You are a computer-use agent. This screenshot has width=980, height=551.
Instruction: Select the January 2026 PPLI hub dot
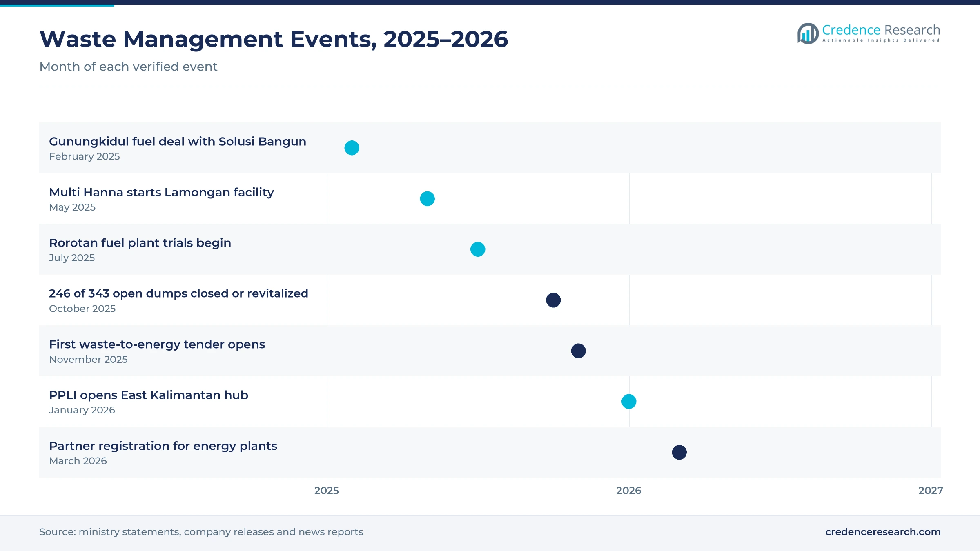[x=629, y=402]
